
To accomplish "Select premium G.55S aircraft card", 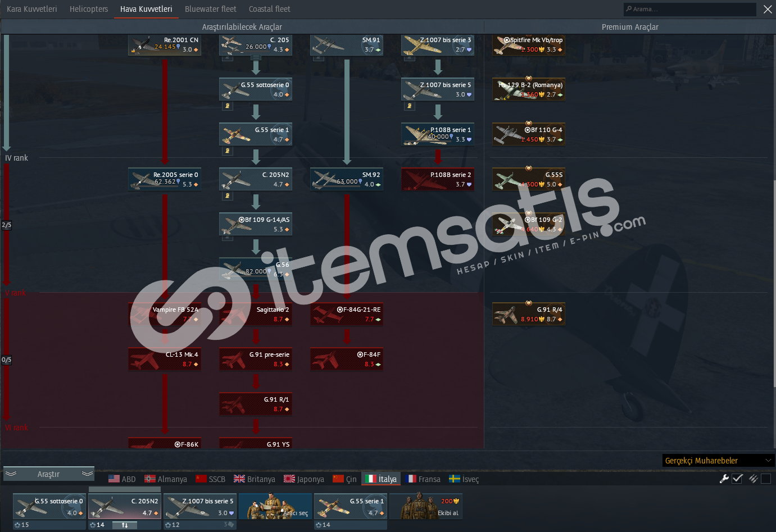I will [529, 180].
